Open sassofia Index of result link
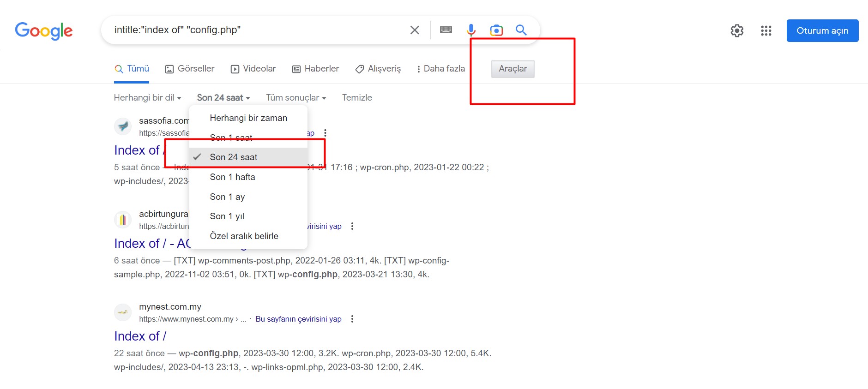868x389 pixels. (x=140, y=150)
